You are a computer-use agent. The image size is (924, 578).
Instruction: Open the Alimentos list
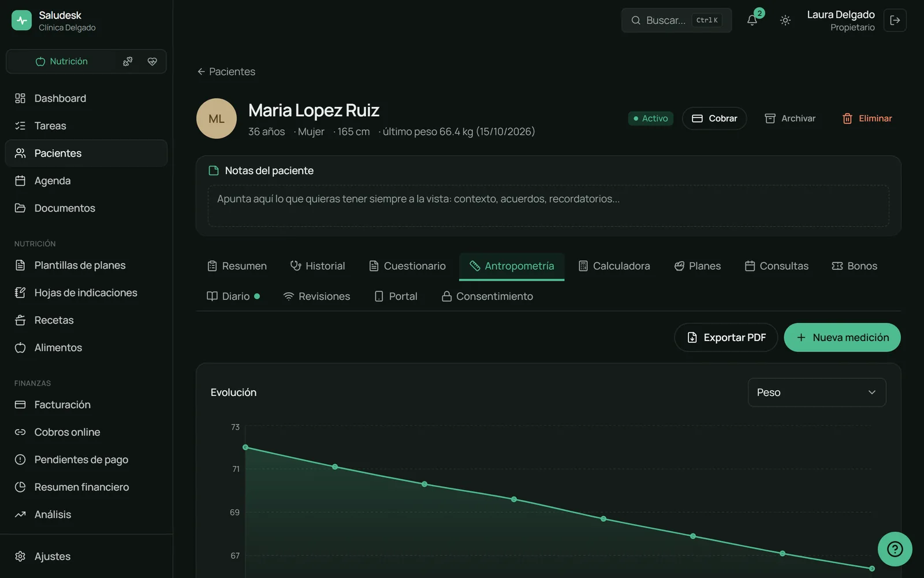[x=86, y=347]
